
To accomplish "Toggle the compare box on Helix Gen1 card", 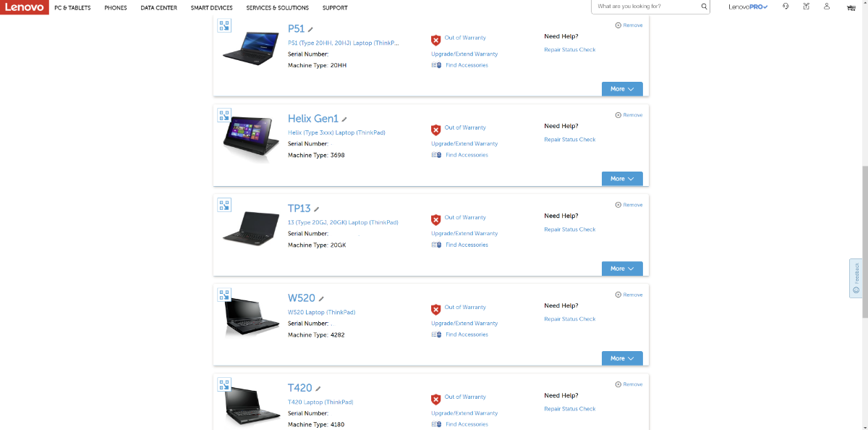I will [x=224, y=115].
